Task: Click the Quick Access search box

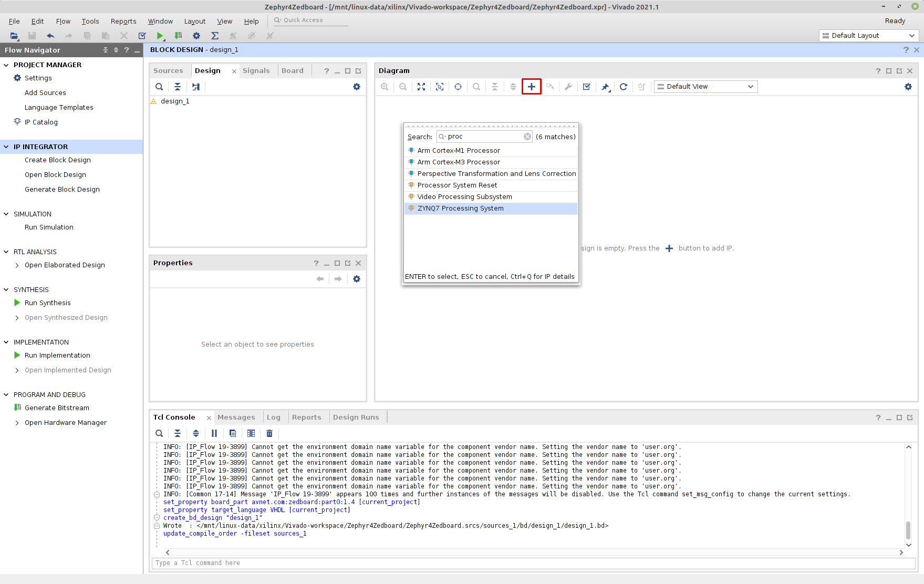Action: click(310, 20)
